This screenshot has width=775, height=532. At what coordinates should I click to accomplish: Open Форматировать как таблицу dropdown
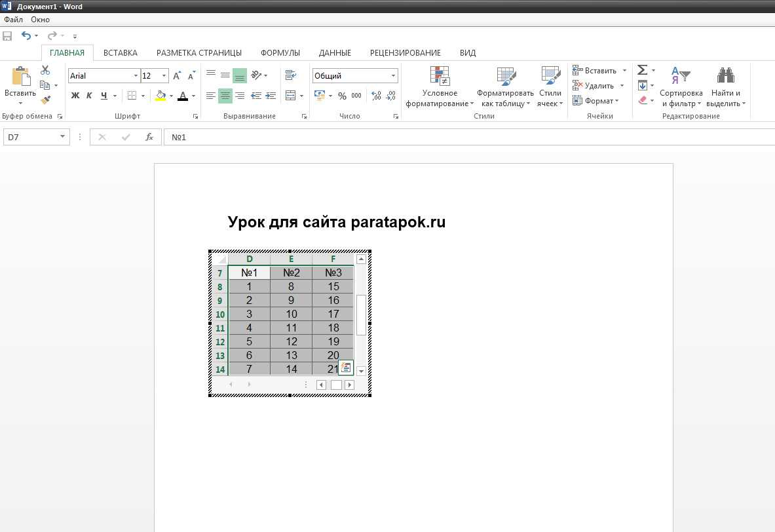pos(505,87)
